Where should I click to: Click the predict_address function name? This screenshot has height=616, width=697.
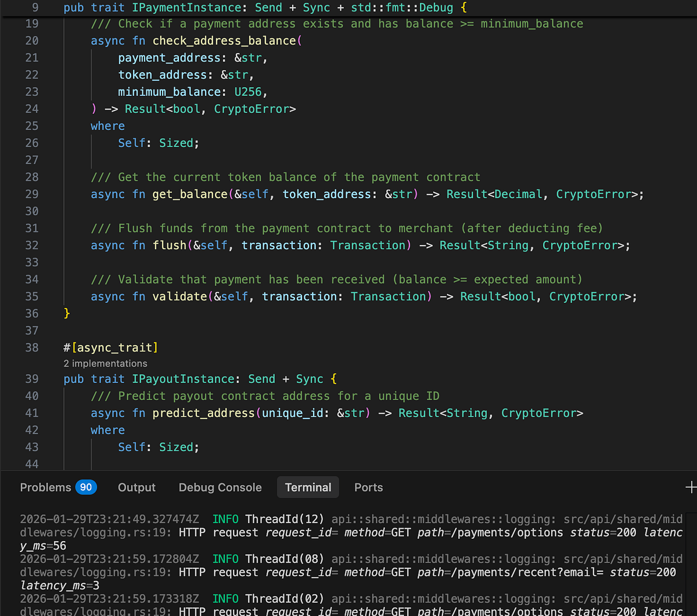click(203, 413)
